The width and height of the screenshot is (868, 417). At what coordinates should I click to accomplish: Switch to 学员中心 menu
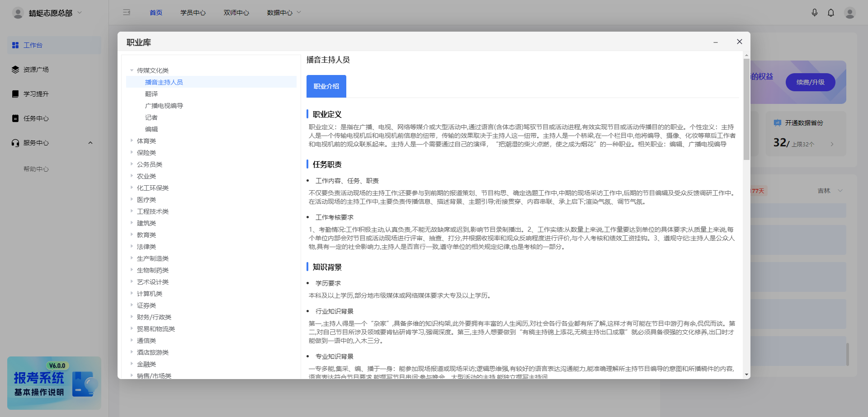coord(193,13)
